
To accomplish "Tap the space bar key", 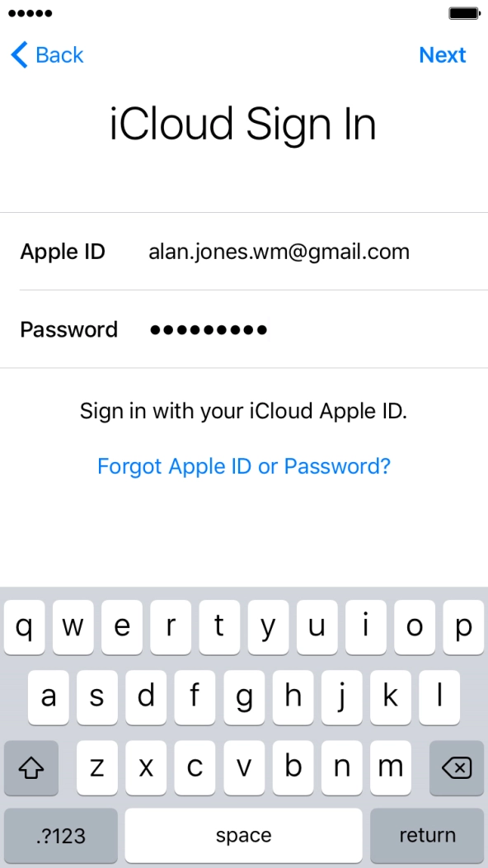I will point(243,835).
